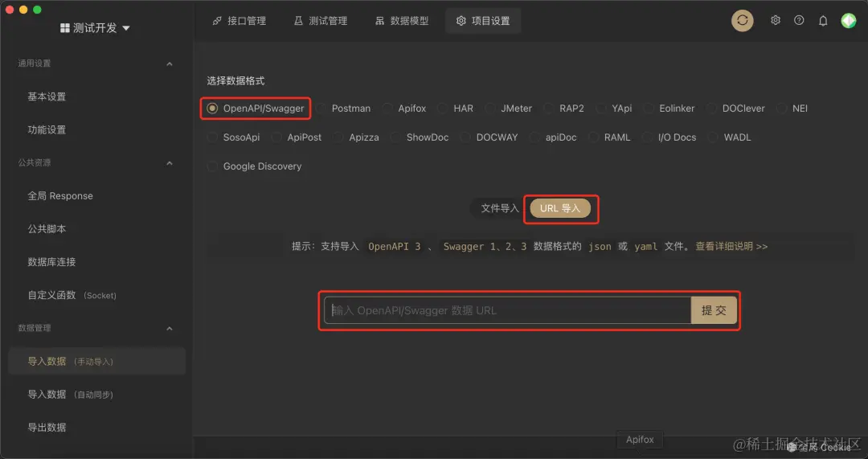Select the Apifox format radio button

click(387, 108)
